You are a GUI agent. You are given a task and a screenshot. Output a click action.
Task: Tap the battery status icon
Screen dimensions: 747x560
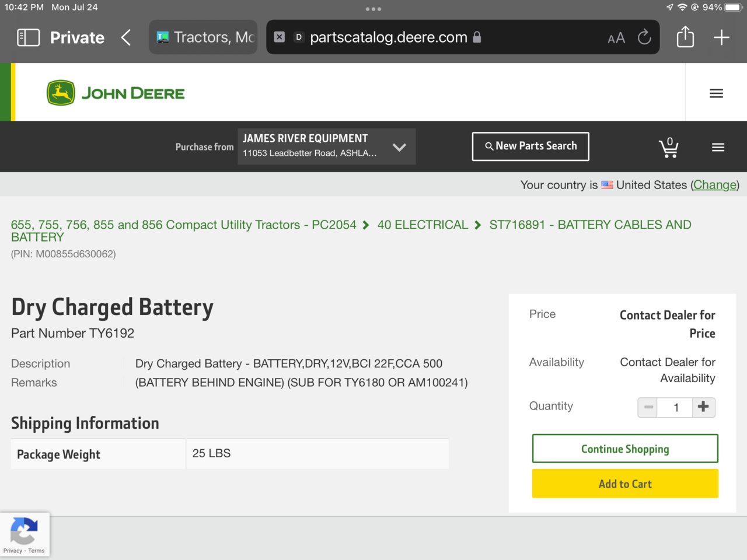(733, 8)
